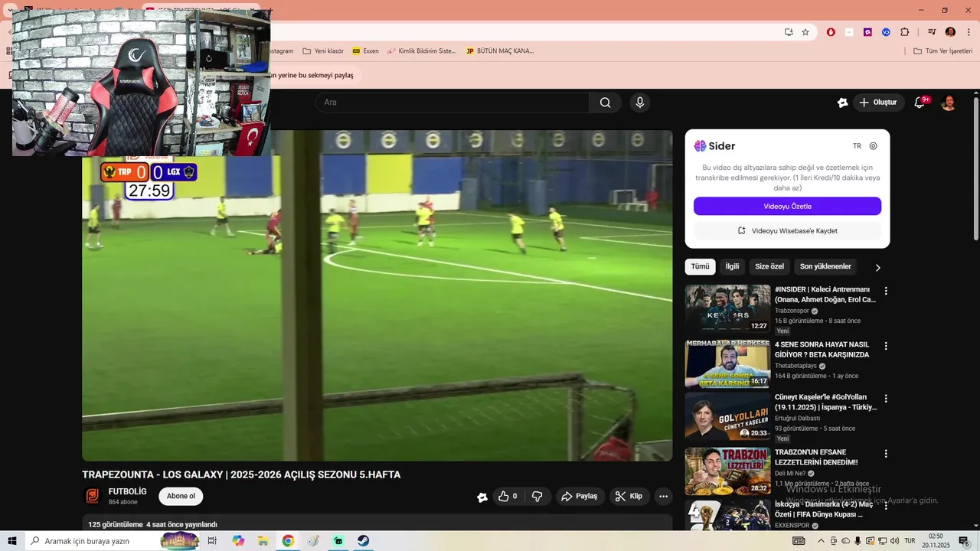This screenshot has width=980, height=551.
Task: Open options for Cüneyt Kaşeler'le #GolYolları video
Action: (x=886, y=399)
